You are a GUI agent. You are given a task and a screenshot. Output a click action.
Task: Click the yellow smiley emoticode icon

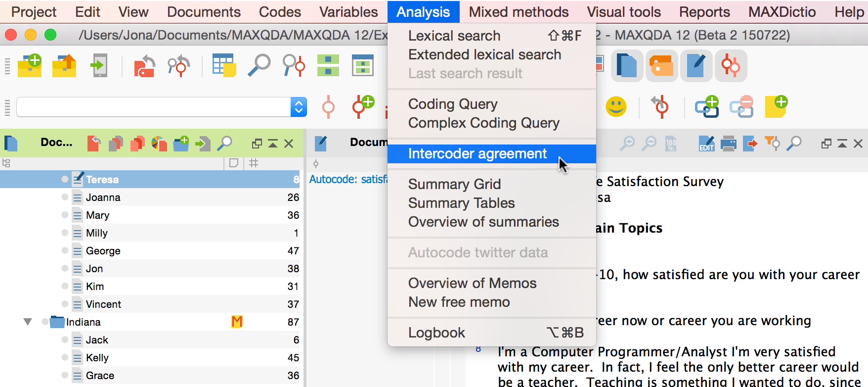pyautogui.click(x=616, y=107)
